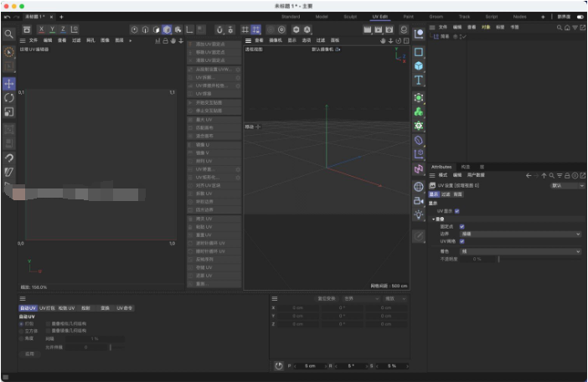Switch to the Sculpt layout tab
The image size is (588, 382).
(x=350, y=17)
